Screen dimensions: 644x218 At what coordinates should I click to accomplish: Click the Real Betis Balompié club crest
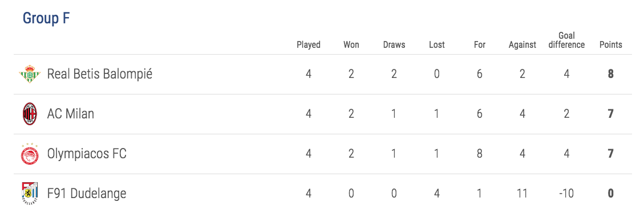pyautogui.click(x=30, y=74)
